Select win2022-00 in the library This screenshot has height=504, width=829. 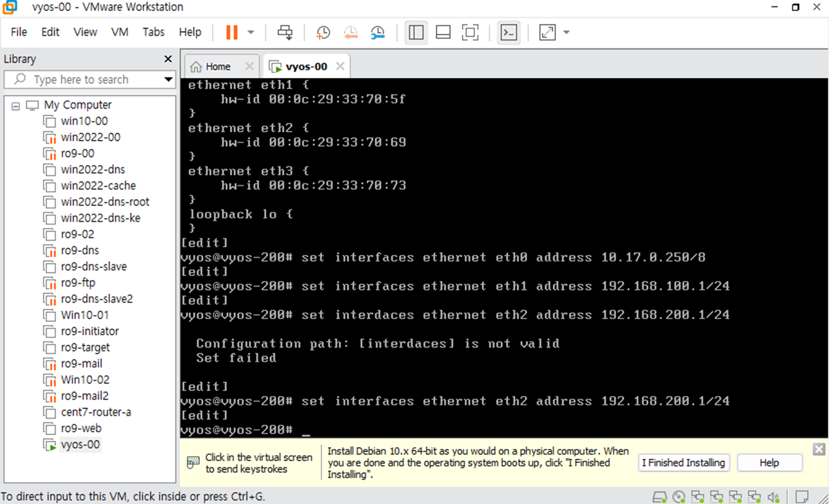[x=91, y=137]
